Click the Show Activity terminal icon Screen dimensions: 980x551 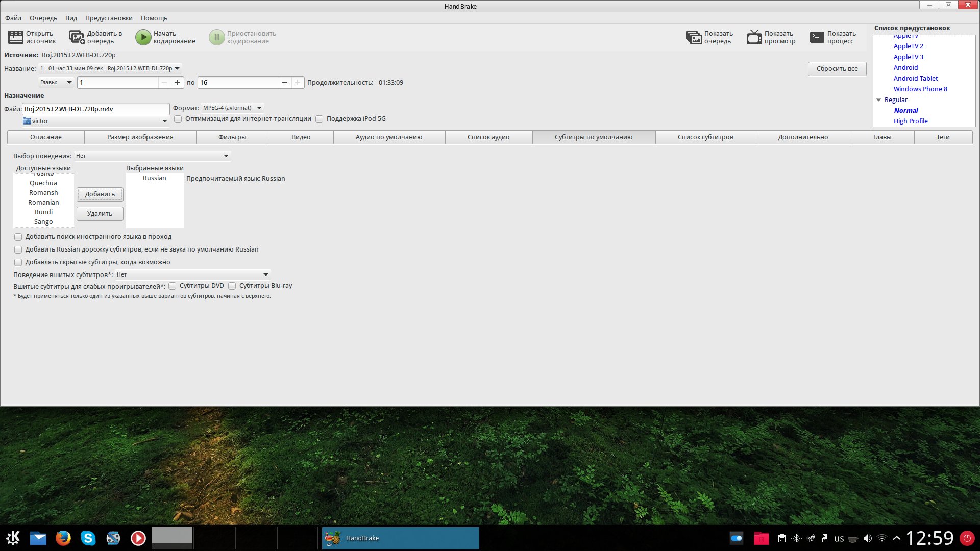(817, 37)
